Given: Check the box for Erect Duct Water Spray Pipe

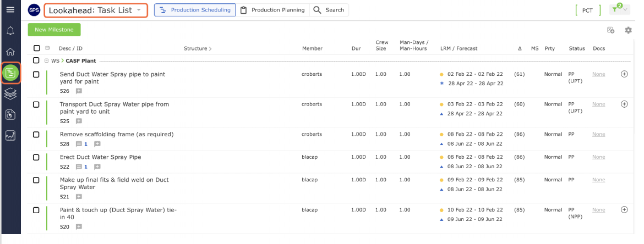Looking at the screenshot, I should pyautogui.click(x=36, y=158).
